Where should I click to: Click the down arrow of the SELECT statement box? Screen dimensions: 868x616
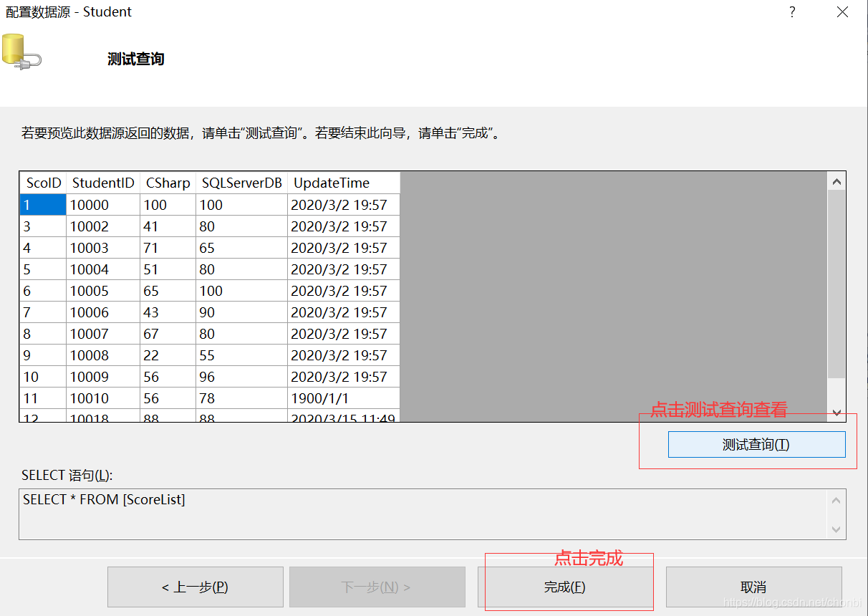pyautogui.click(x=836, y=530)
